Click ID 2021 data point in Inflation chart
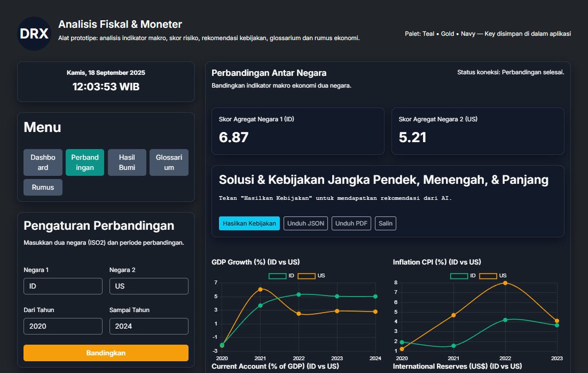Image resolution: width=588 pixels, height=373 pixels. tap(453, 346)
